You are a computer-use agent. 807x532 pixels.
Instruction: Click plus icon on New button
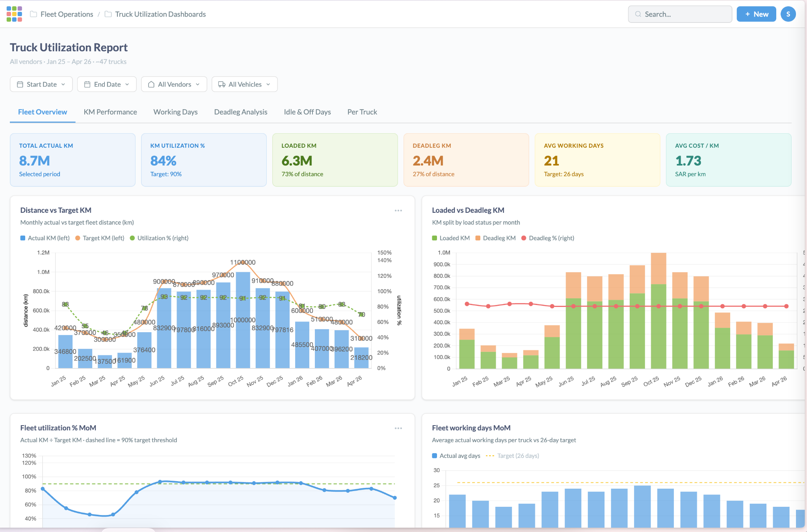[747, 14]
